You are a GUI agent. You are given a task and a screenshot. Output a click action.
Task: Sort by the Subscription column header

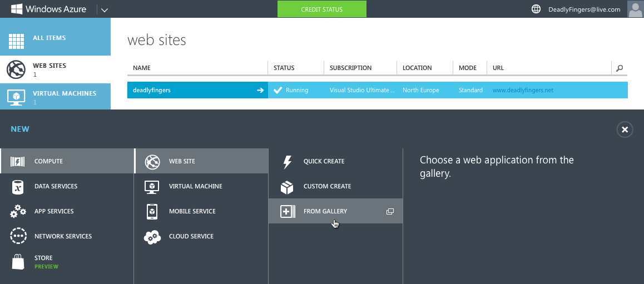[x=350, y=68]
